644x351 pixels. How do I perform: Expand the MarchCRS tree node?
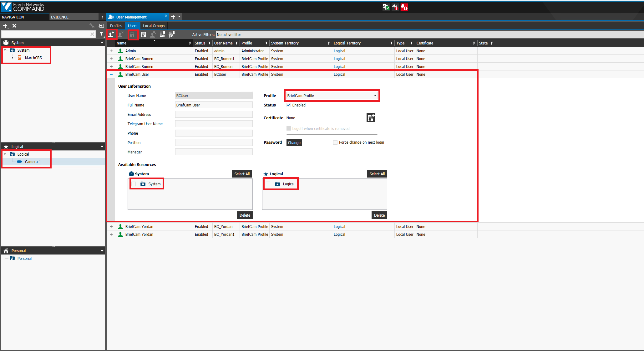click(12, 58)
